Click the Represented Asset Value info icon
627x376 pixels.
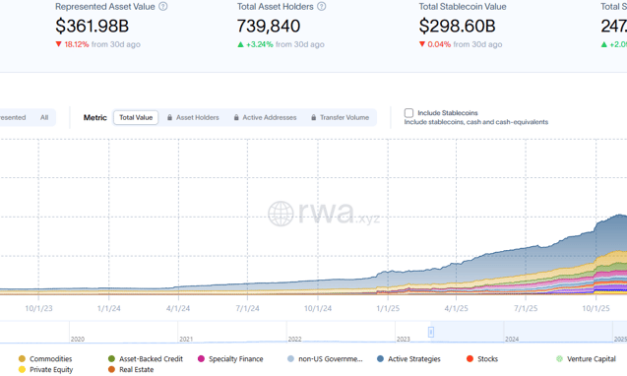point(163,6)
